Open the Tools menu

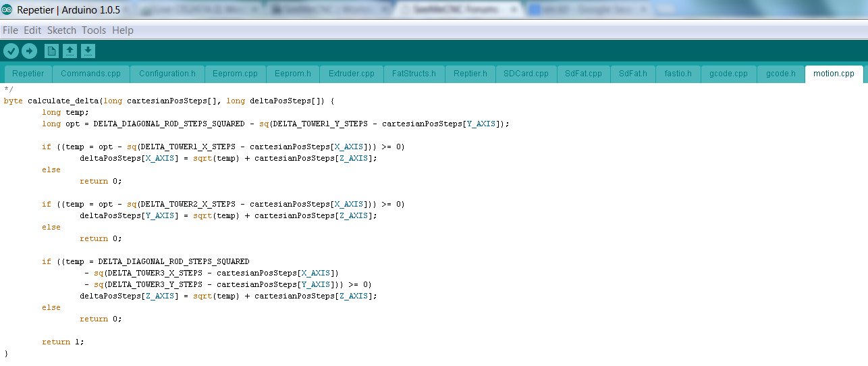click(94, 30)
